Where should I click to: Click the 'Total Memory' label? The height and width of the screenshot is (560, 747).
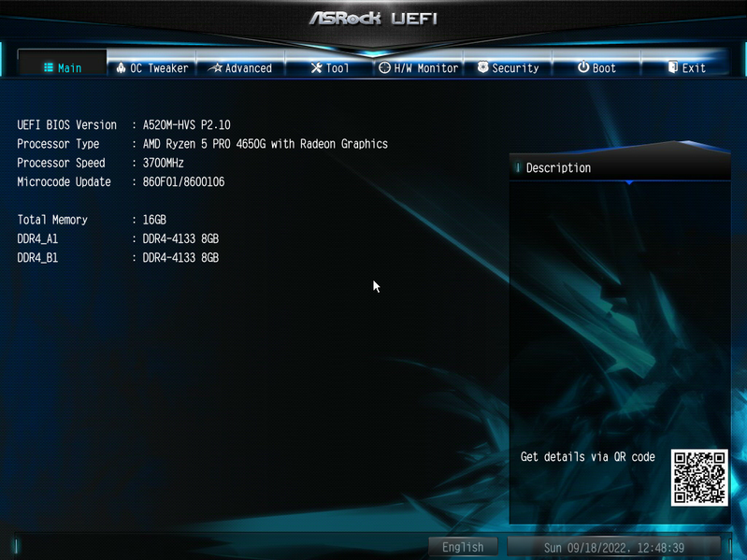pyautogui.click(x=52, y=220)
